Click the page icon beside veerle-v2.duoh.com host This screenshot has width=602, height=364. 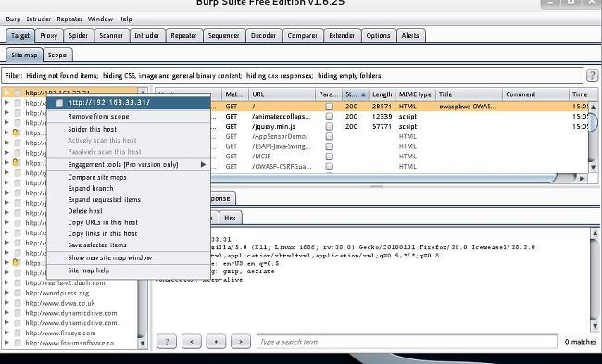tap(18, 283)
